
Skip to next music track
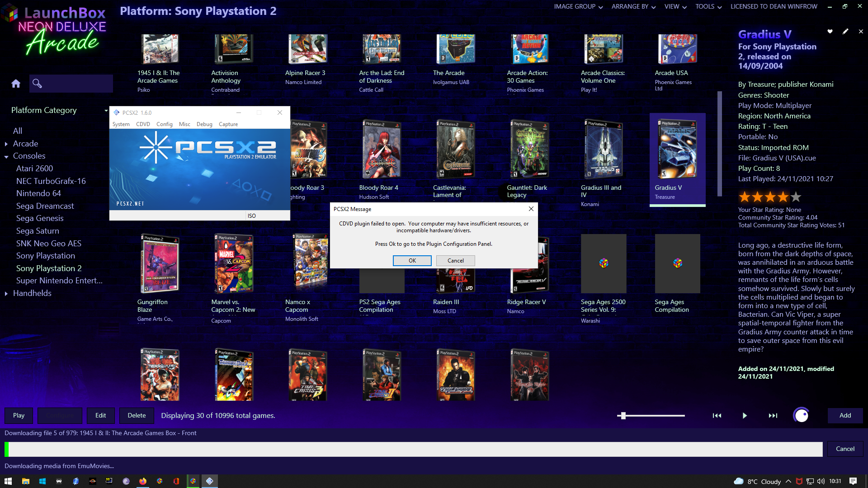(x=773, y=416)
